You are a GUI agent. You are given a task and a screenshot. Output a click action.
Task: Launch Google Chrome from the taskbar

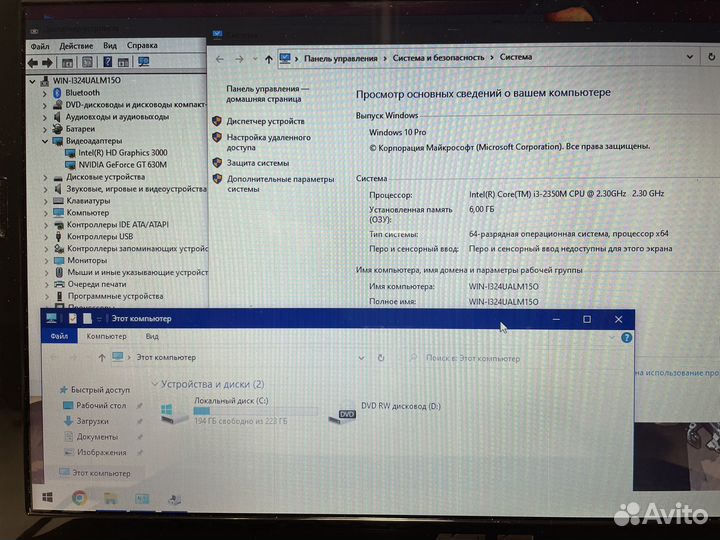[x=79, y=498]
